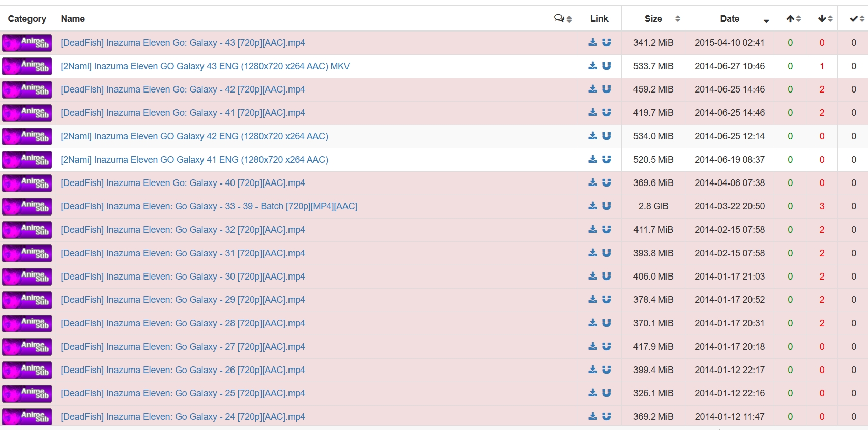Open magnet link for Go Galaxy 29
This screenshot has width=868, height=430.
pyautogui.click(x=606, y=299)
